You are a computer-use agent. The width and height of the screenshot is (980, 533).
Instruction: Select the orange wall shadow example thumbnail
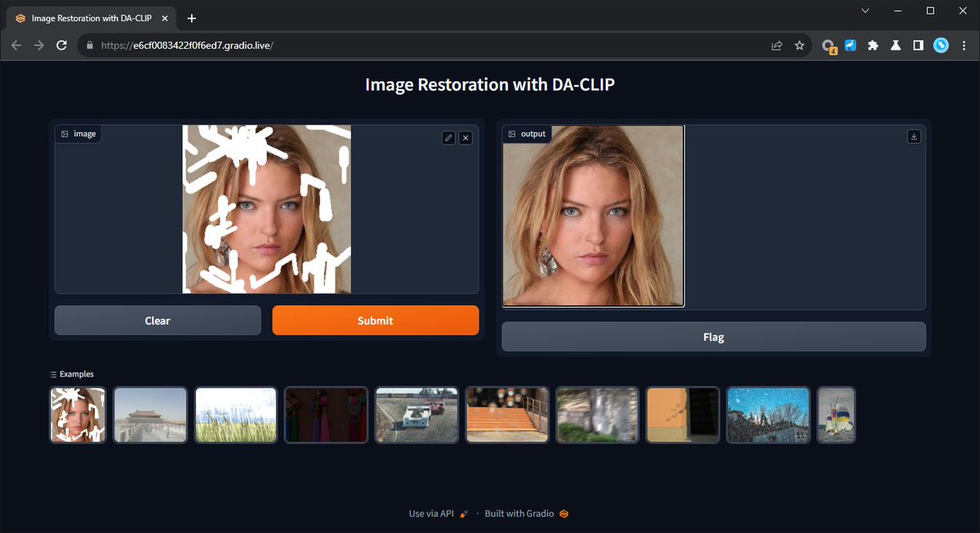click(x=683, y=415)
